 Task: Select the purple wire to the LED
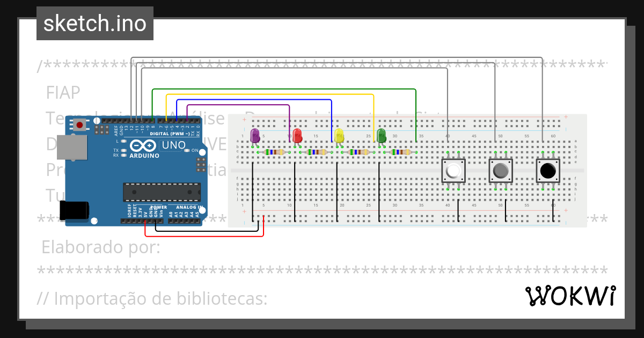(x=238, y=105)
